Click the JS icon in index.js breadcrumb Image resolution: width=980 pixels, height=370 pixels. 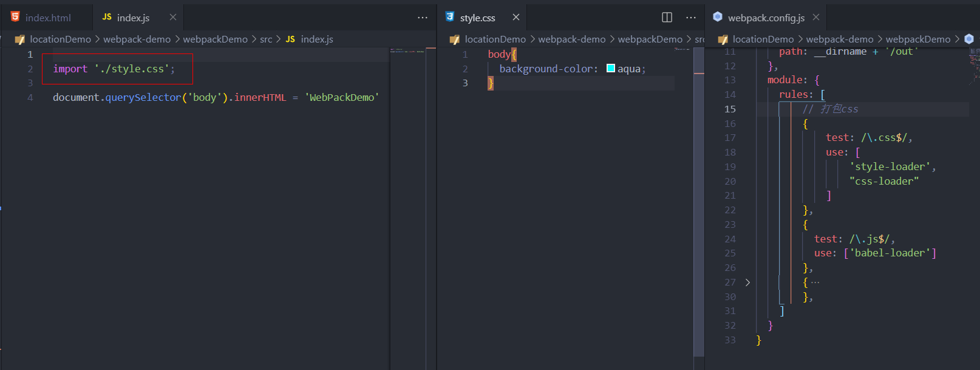[290, 39]
